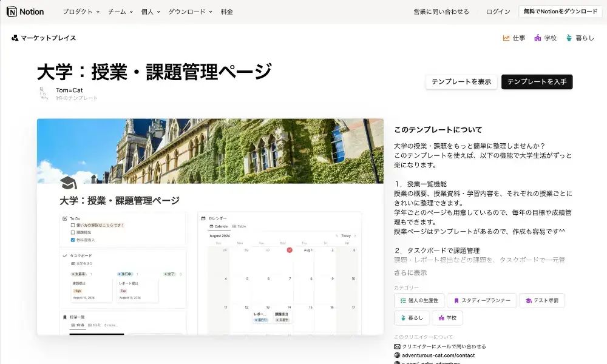Select the 1年春 tab under 授業一覧

point(78,325)
